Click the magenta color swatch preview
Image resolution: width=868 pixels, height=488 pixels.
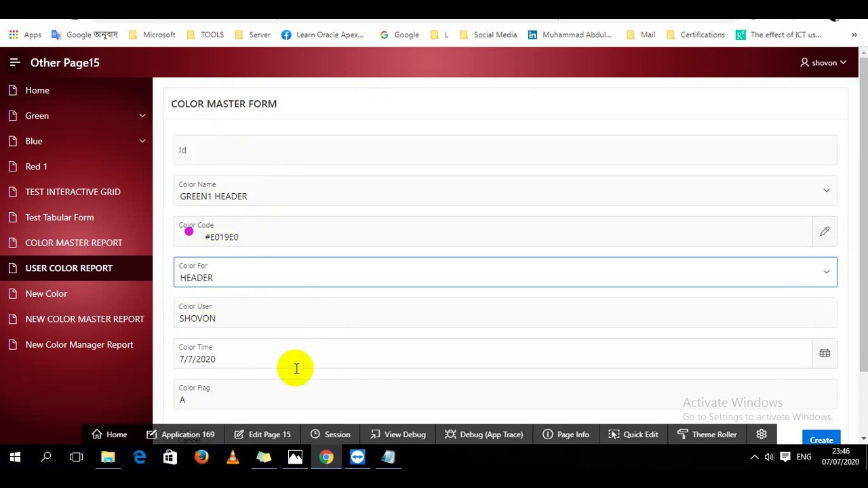pyautogui.click(x=189, y=232)
